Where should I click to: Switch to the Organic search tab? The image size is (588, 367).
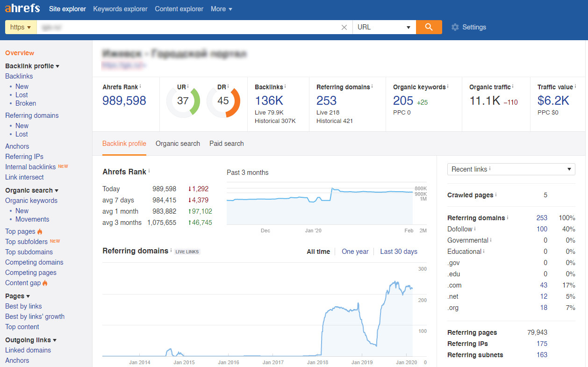178,144
